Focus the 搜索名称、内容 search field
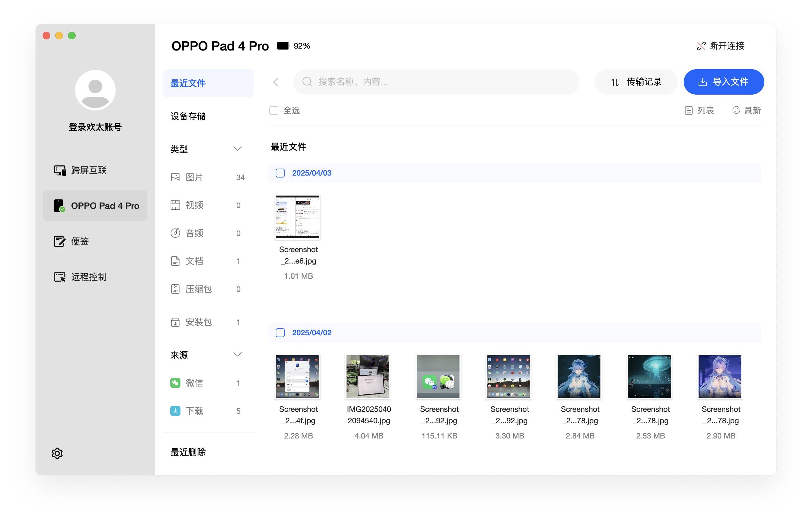Image resolution: width=812 pixels, height=522 pixels. tap(436, 82)
